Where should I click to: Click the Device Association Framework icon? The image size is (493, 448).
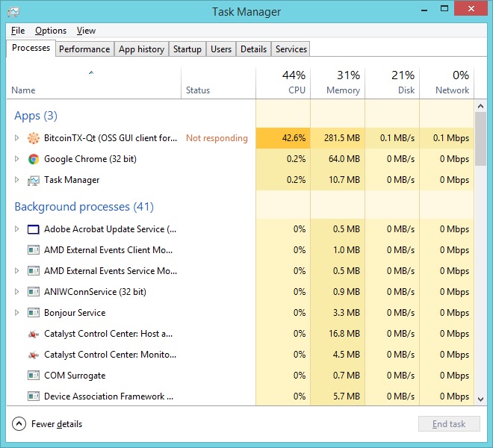(34, 396)
